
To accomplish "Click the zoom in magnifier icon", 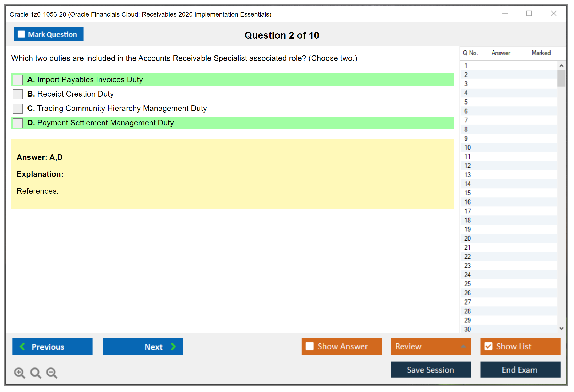I will (19, 373).
